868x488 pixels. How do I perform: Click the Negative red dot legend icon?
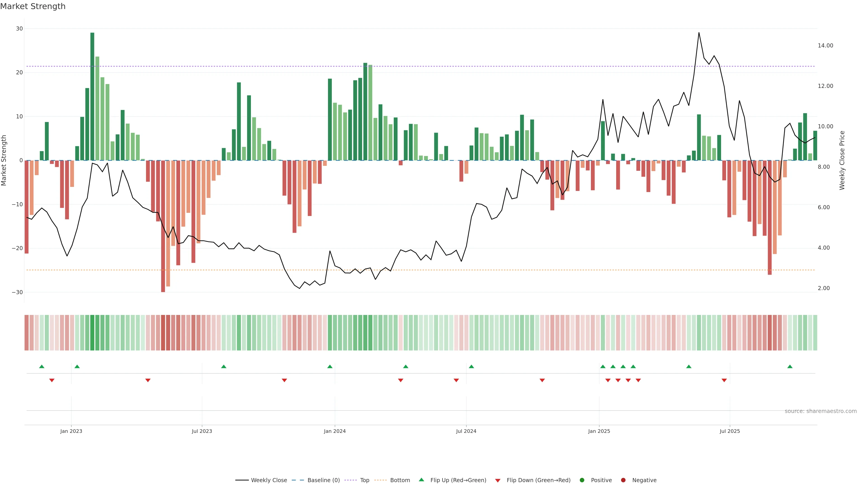pos(623,480)
